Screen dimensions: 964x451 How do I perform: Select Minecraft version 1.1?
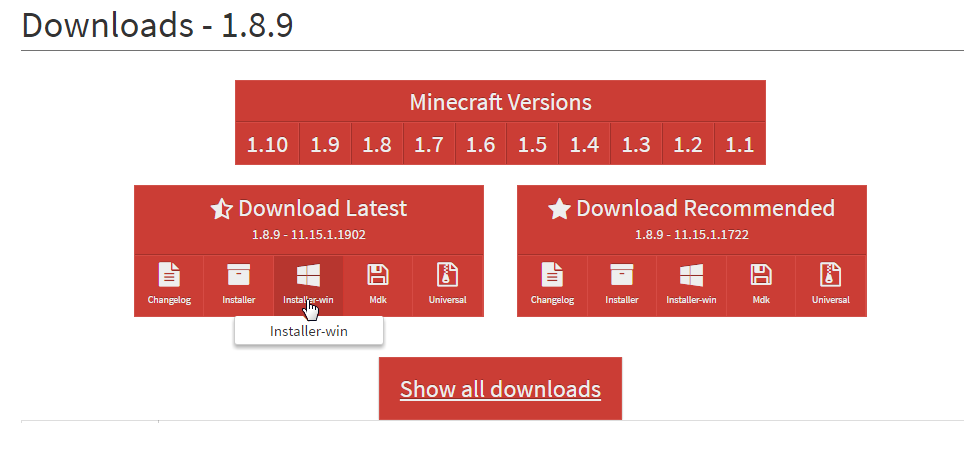pyautogui.click(x=739, y=144)
